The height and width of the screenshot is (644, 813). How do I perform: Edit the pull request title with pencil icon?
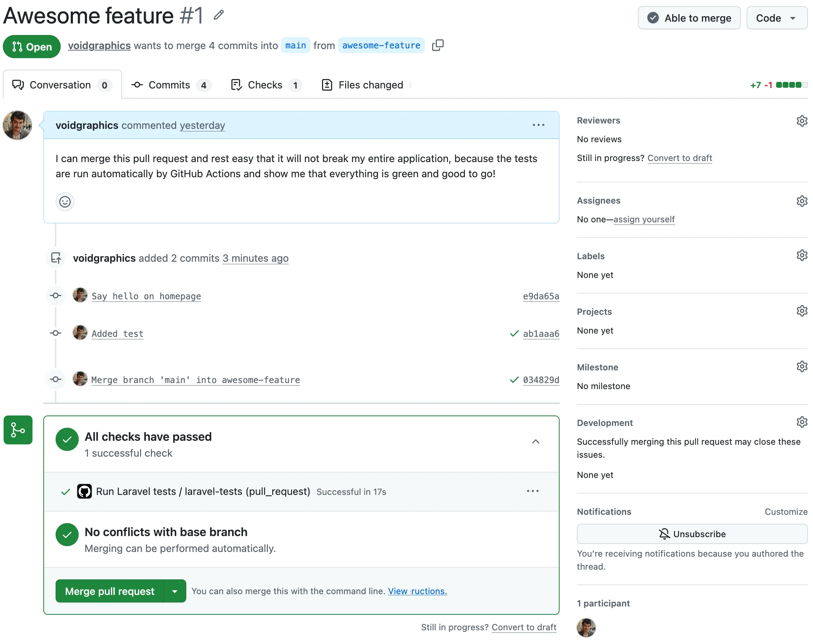(x=219, y=15)
